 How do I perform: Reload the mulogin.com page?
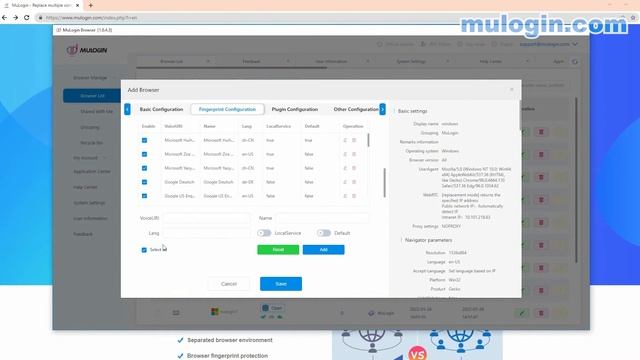click(27, 18)
